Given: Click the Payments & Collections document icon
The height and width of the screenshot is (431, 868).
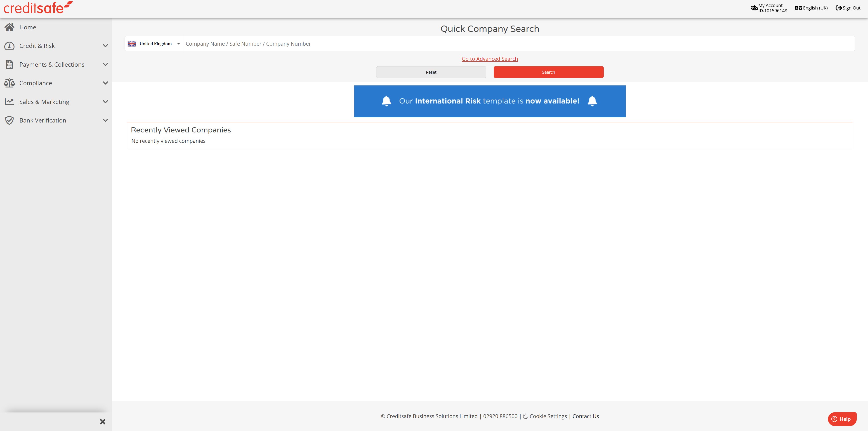Looking at the screenshot, I should tap(9, 64).
